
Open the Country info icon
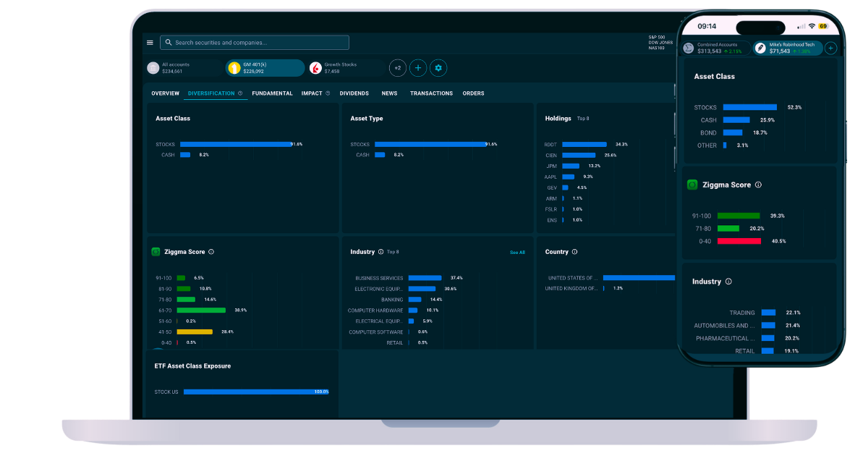coord(575,252)
